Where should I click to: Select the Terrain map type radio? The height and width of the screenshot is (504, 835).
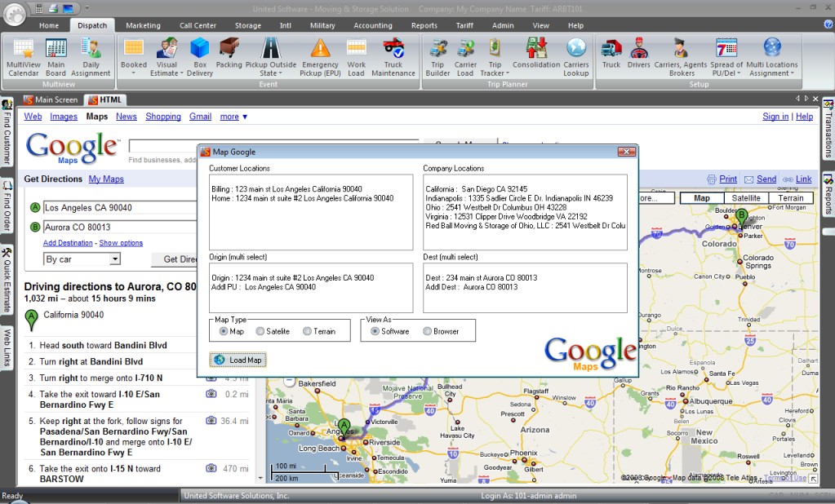(x=307, y=331)
